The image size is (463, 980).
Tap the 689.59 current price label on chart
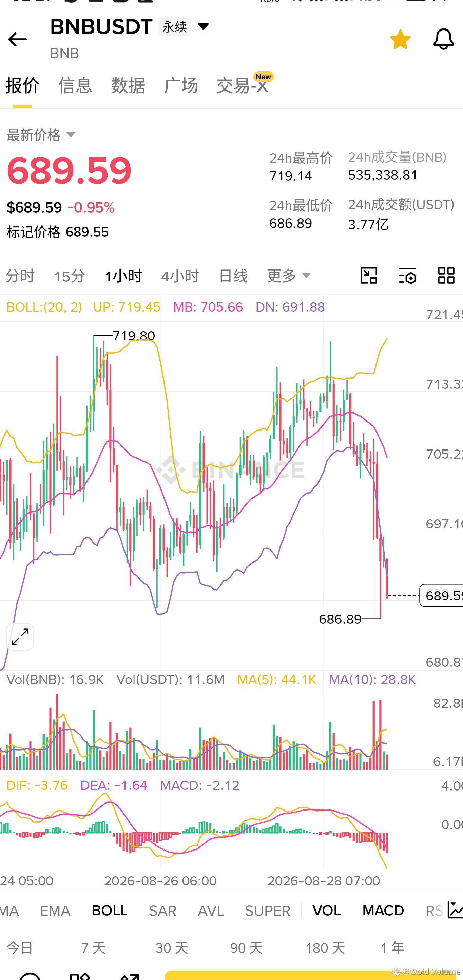pos(442,595)
